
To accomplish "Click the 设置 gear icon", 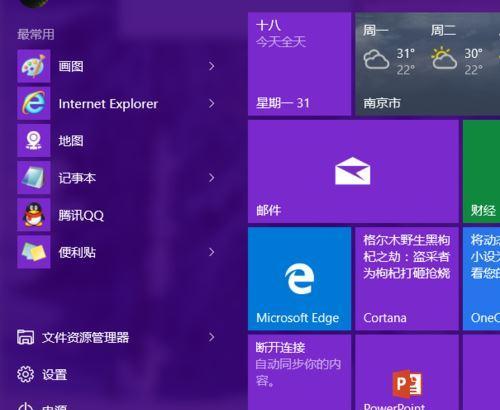I will click(x=25, y=374).
